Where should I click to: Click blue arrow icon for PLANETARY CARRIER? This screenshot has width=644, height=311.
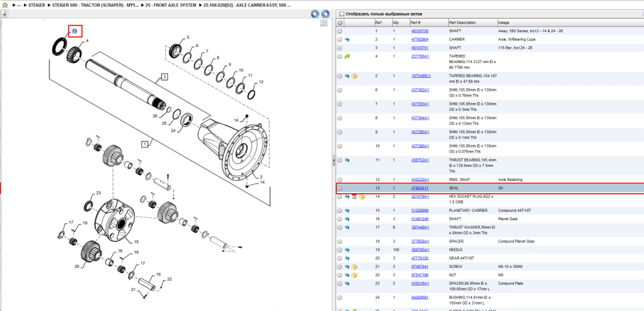[x=347, y=211]
